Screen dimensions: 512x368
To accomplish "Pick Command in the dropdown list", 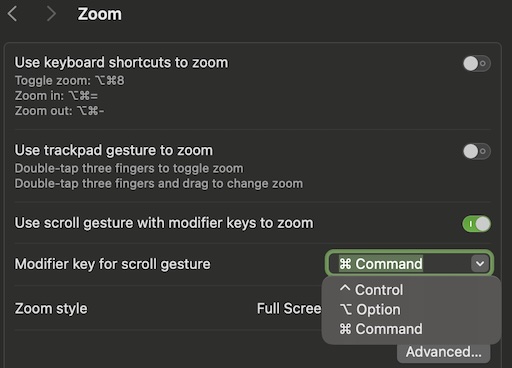I will 381,329.
